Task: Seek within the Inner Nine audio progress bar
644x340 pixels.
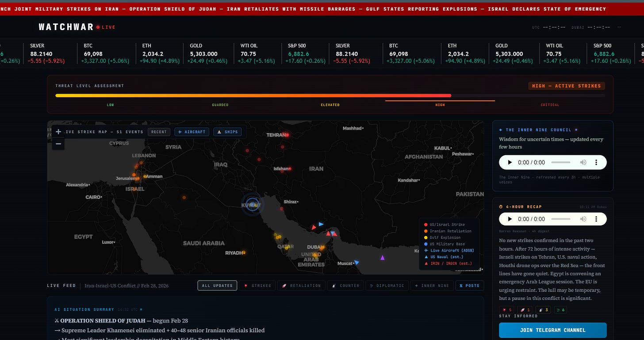Action: tap(561, 162)
